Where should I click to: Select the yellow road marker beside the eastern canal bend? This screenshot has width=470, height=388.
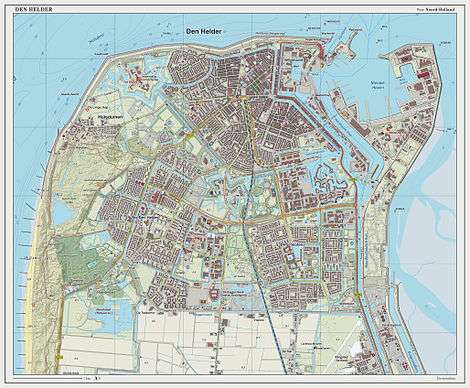(353, 180)
